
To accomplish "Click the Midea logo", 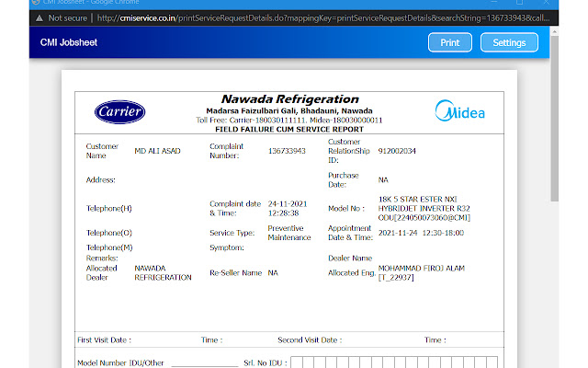I will coord(459,110).
